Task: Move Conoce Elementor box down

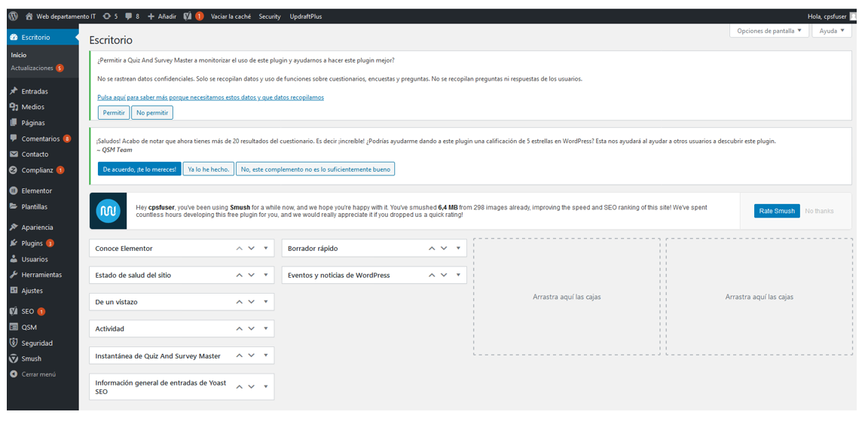Action: coord(252,249)
